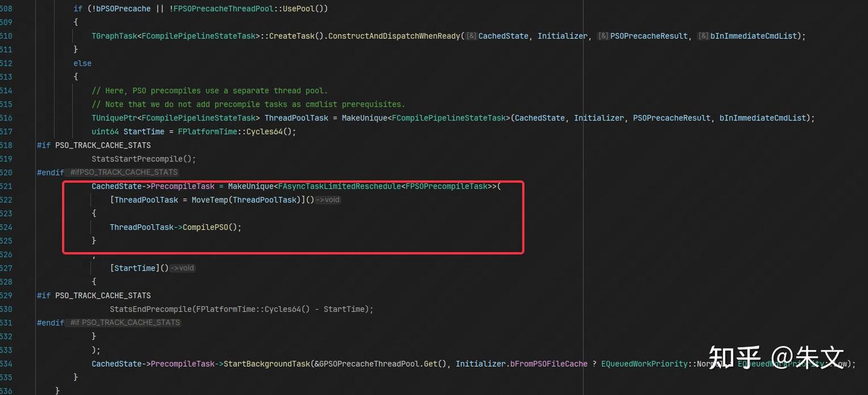Click EQueuedWorkPriority before ::Normal
This screenshot has width=868, height=395.
pyautogui.click(x=644, y=364)
